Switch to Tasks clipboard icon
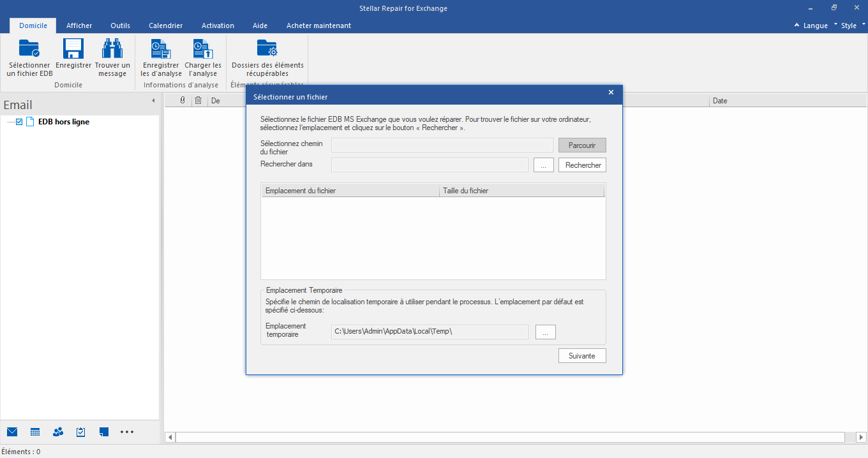Viewport: 868px width, 458px height. tap(81, 432)
